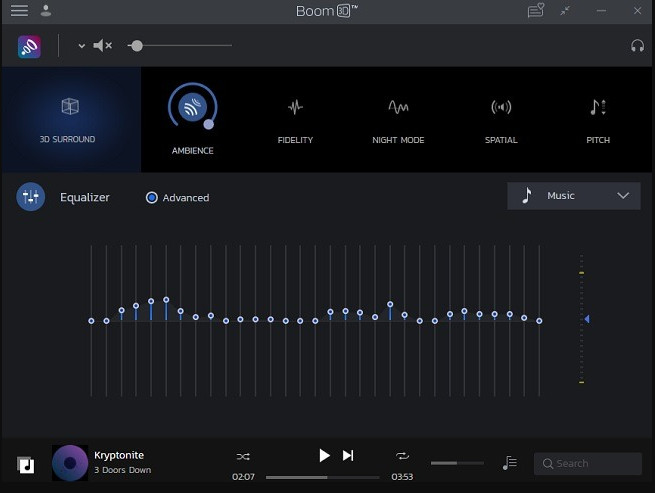This screenshot has height=493, width=655.
Task: Toggle repeat mode
Action: pyautogui.click(x=402, y=456)
